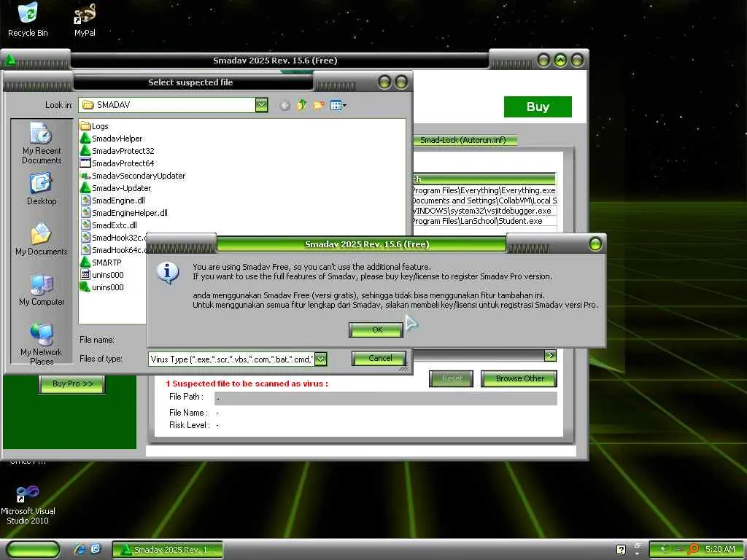
Task: Click the Browse Other button
Action: point(519,378)
